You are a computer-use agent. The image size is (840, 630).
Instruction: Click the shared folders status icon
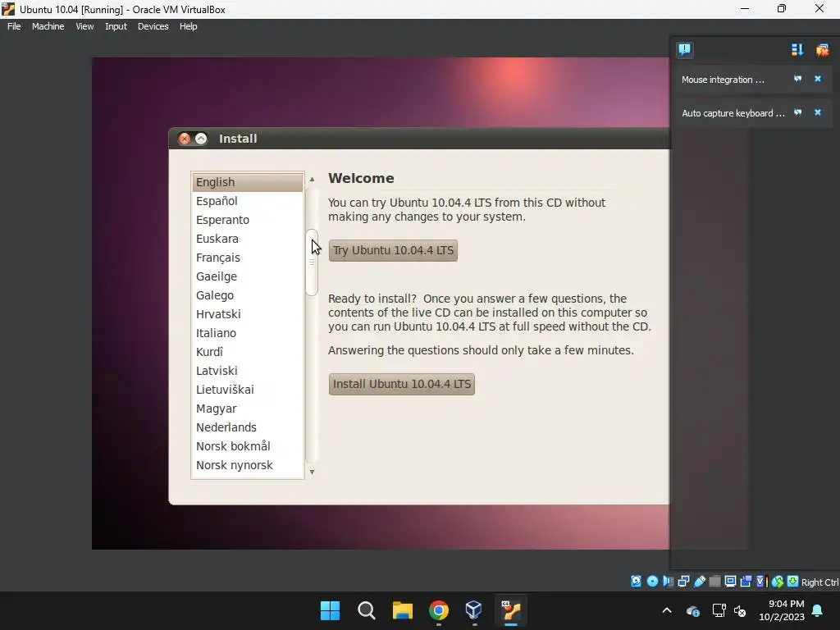pos(714,582)
